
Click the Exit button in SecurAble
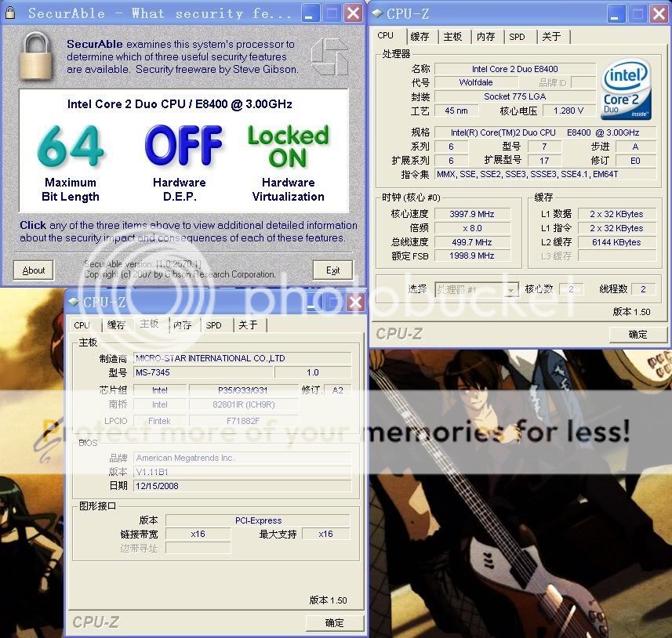[x=332, y=270]
